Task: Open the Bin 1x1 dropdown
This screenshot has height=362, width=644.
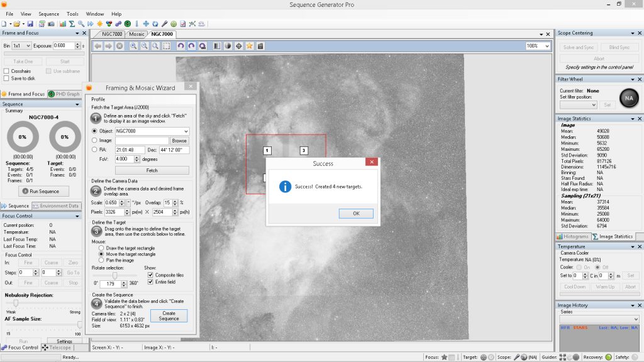Action: pyautogui.click(x=24, y=45)
